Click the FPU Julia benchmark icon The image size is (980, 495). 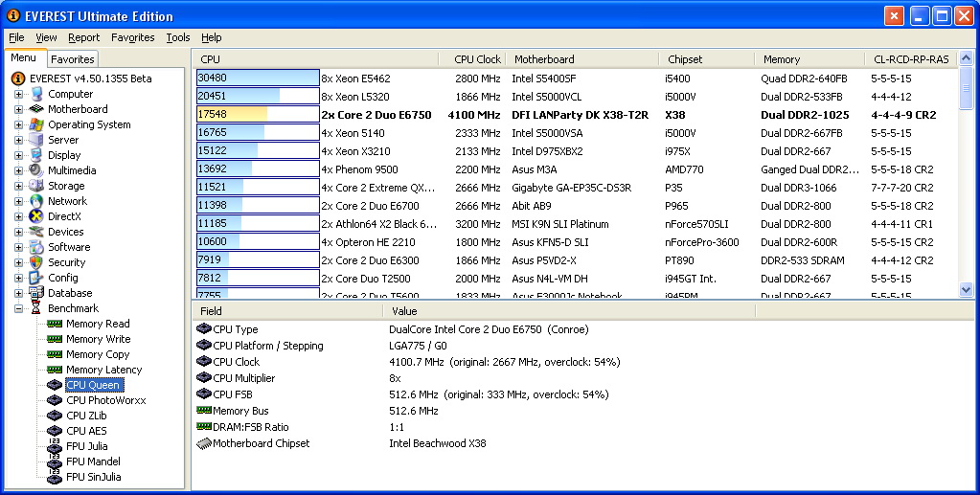pos(55,445)
